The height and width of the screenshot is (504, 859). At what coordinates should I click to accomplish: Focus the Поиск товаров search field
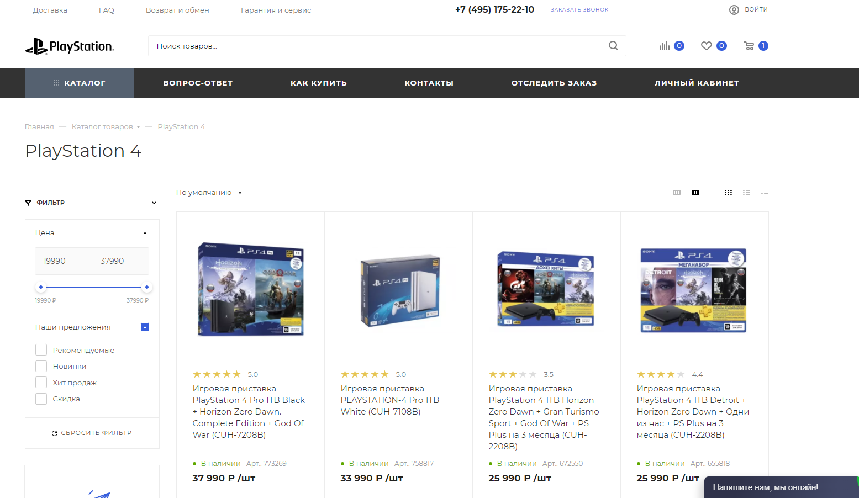[387, 46]
